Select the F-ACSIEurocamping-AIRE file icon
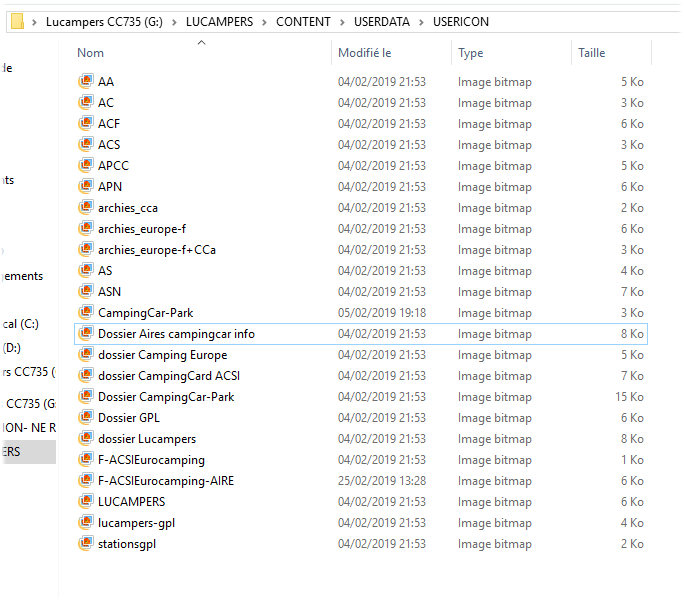Image resolution: width=684 pixels, height=602 pixels. pos(85,481)
